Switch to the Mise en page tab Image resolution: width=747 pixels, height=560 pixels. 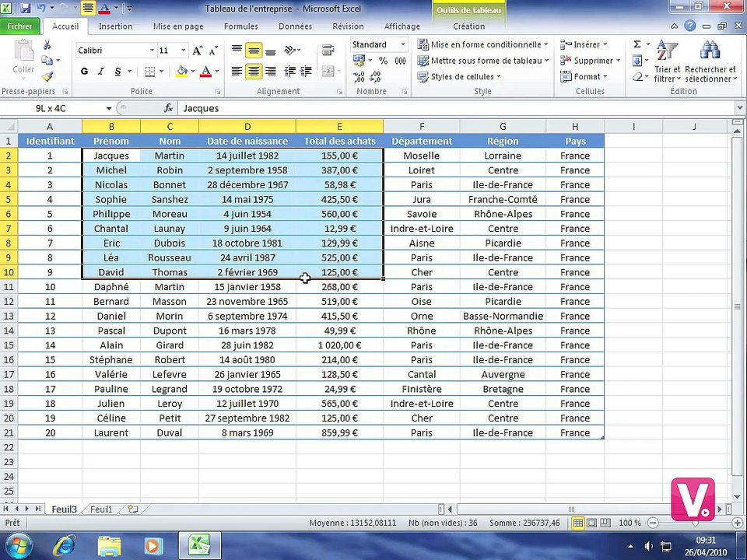click(x=178, y=26)
